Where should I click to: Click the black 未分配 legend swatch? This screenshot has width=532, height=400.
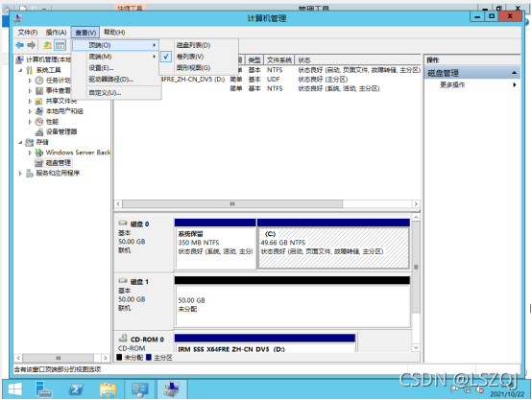tap(119, 357)
